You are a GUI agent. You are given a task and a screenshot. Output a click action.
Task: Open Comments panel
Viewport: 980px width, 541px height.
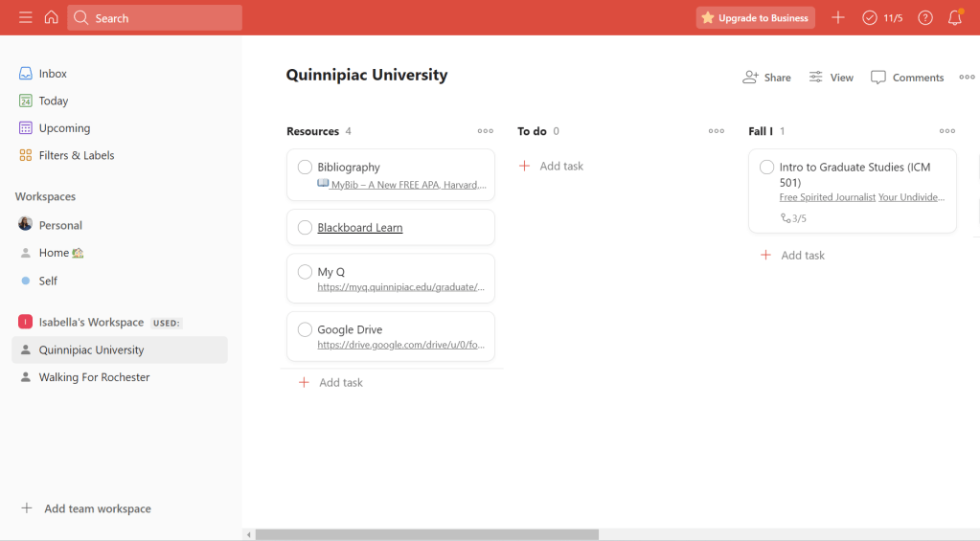pyautogui.click(x=907, y=78)
